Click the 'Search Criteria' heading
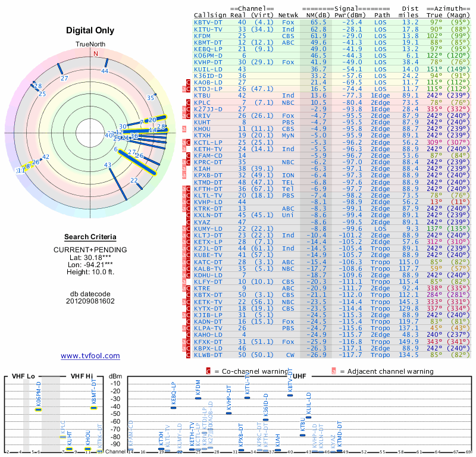476x457 pixels. click(x=90, y=237)
